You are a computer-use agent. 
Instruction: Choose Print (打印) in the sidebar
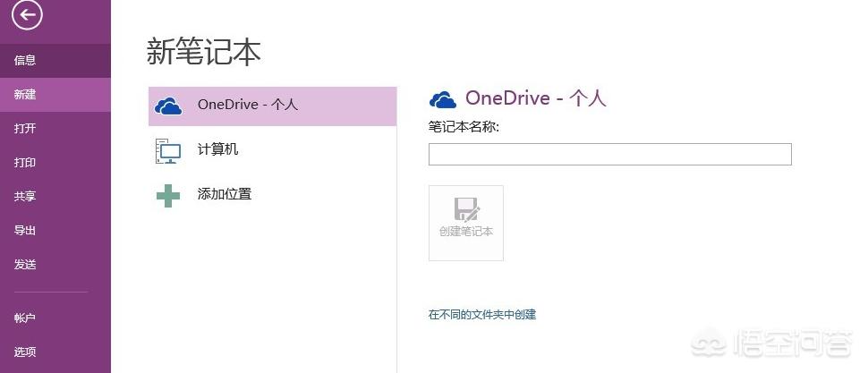25,163
